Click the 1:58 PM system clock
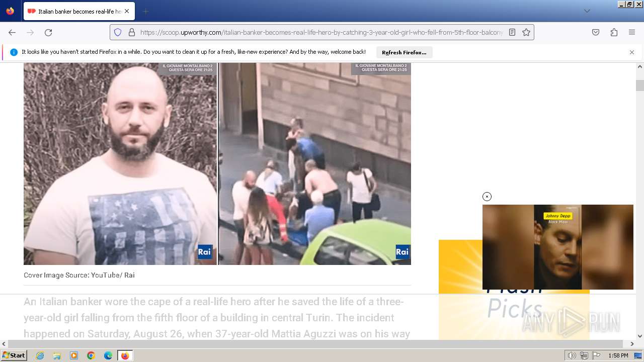This screenshot has width=644, height=362. (x=618, y=355)
